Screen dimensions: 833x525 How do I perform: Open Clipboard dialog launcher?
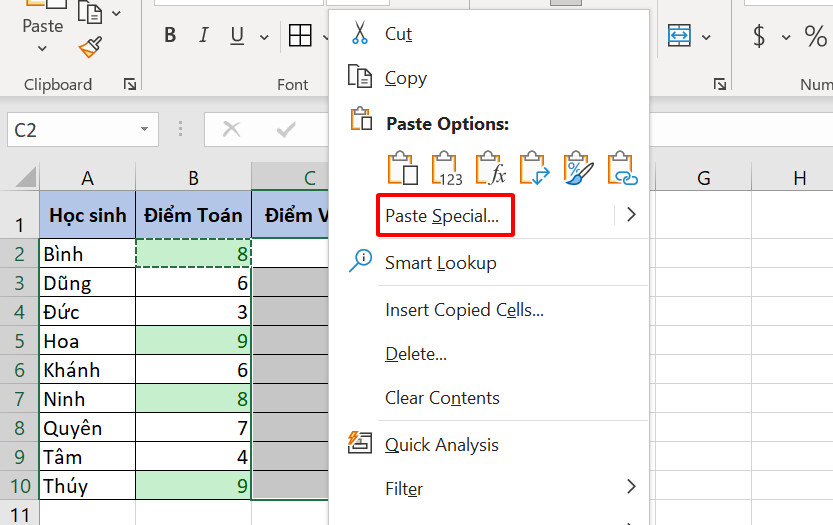coord(130,84)
